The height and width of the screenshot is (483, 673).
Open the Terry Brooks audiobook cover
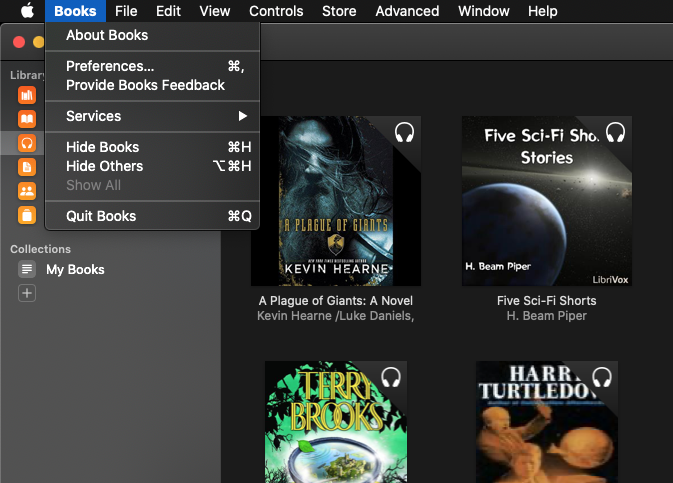click(336, 422)
